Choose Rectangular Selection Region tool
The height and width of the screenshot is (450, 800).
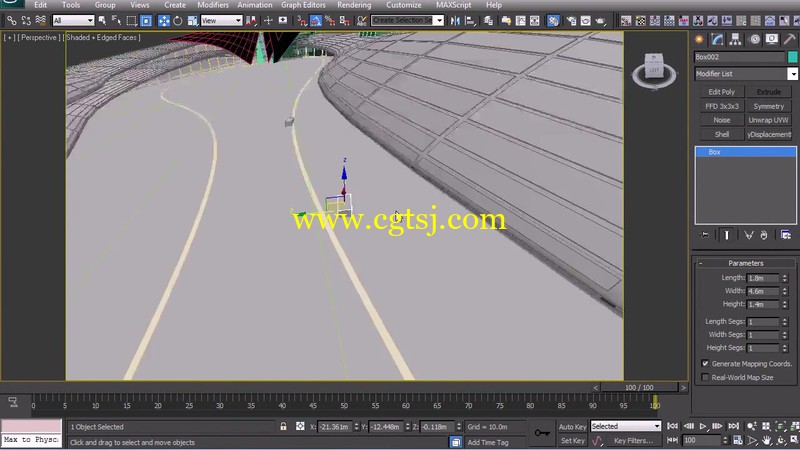[132, 20]
